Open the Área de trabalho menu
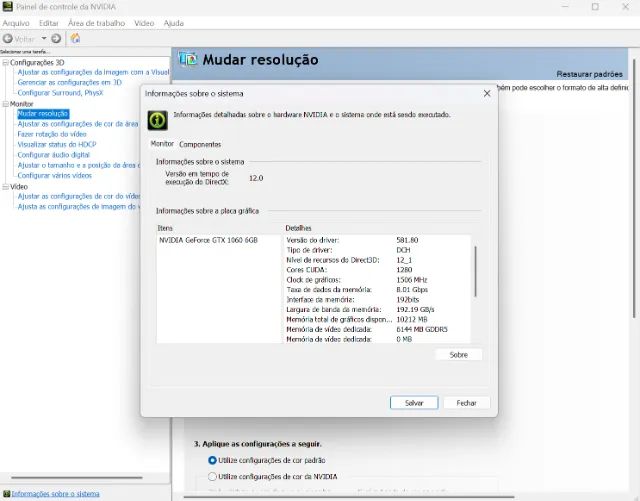 coord(96,23)
